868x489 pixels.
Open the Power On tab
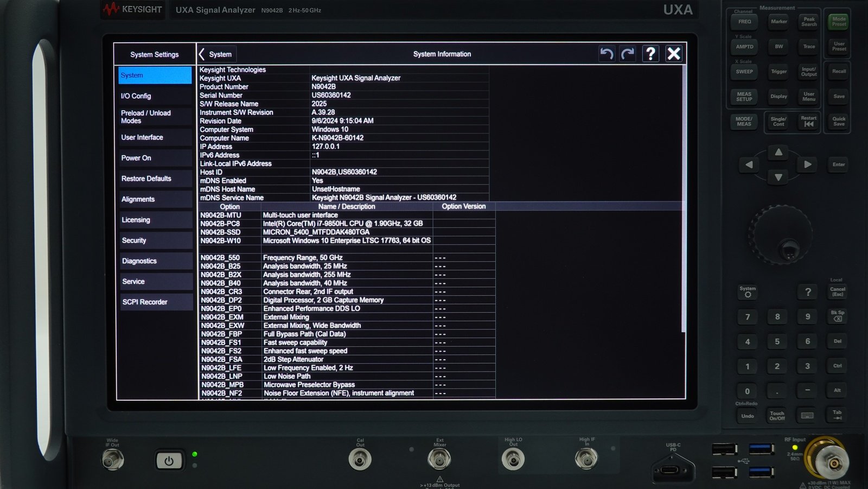point(155,158)
